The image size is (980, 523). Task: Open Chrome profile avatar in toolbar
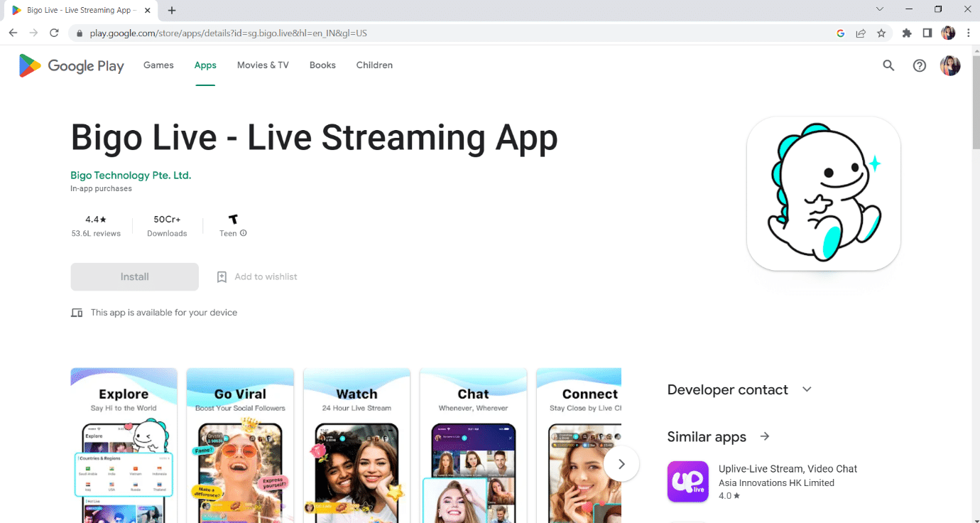pos(948,33)
